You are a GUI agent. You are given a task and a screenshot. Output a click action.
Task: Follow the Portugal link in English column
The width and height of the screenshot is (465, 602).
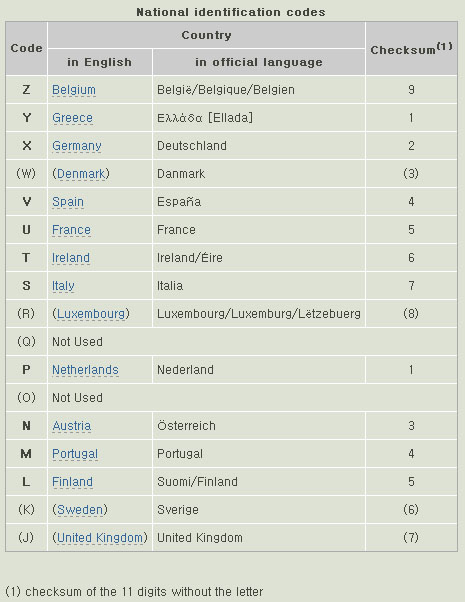[75, 454]
